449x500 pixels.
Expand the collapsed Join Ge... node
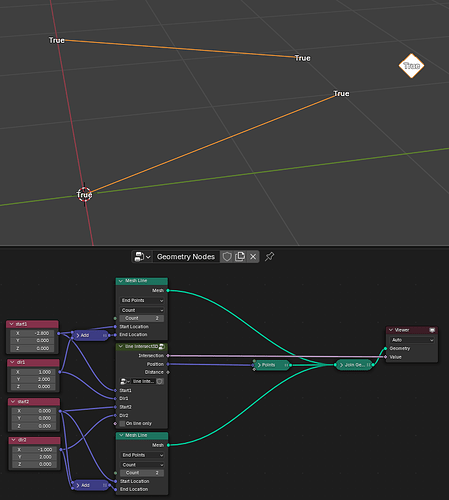341,365
